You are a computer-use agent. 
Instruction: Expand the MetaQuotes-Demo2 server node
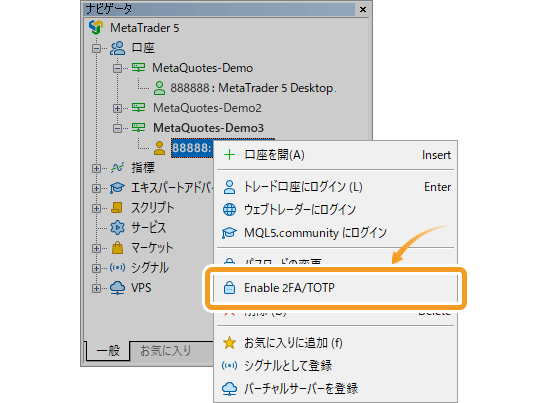tap(117, 108)
